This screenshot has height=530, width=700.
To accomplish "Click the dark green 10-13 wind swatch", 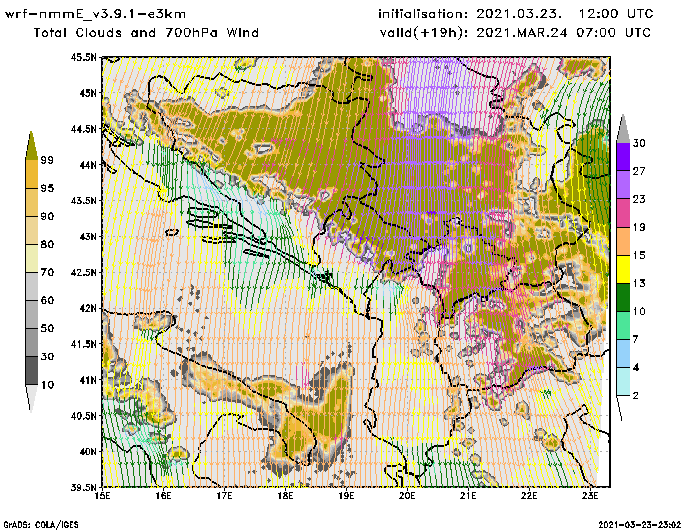I will (623, 297).
